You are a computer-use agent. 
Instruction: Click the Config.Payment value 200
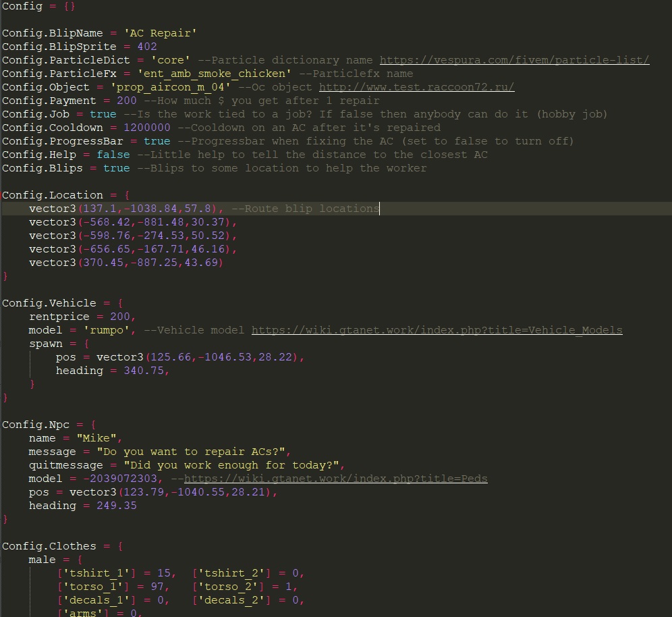click(127, 101)
